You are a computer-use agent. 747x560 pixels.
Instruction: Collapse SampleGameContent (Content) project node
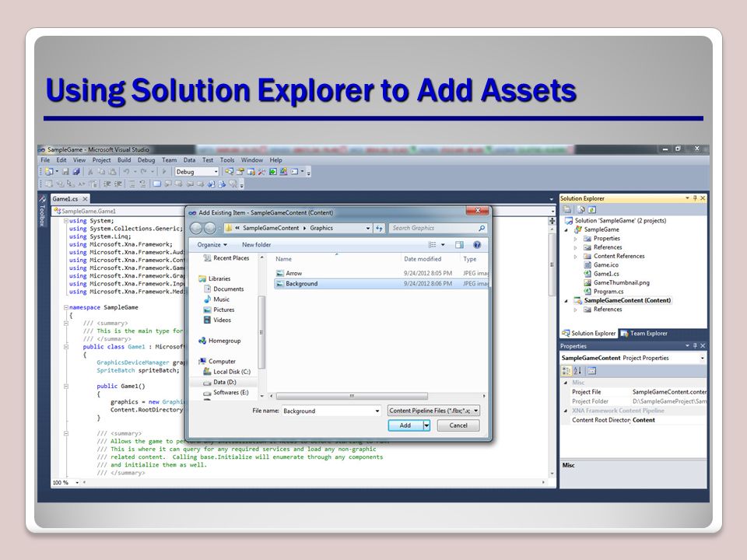tap(566, 300)
